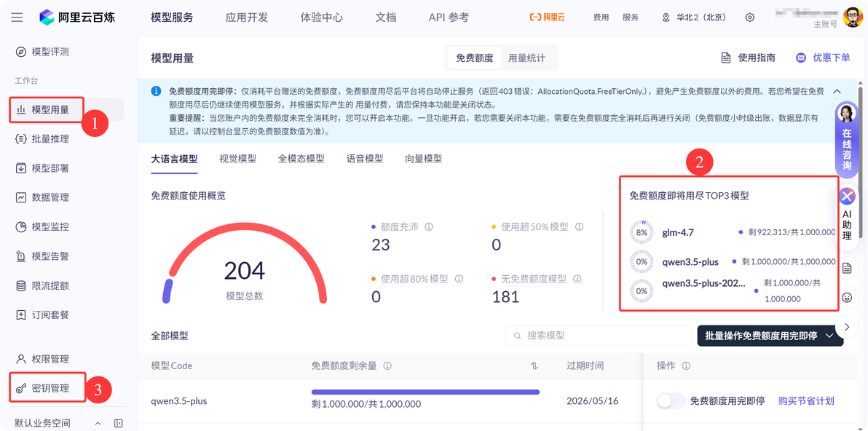Switch to 向量模型 tab
Image resolution: width=868 pixels, height=431 pixels.
point(424,159)
